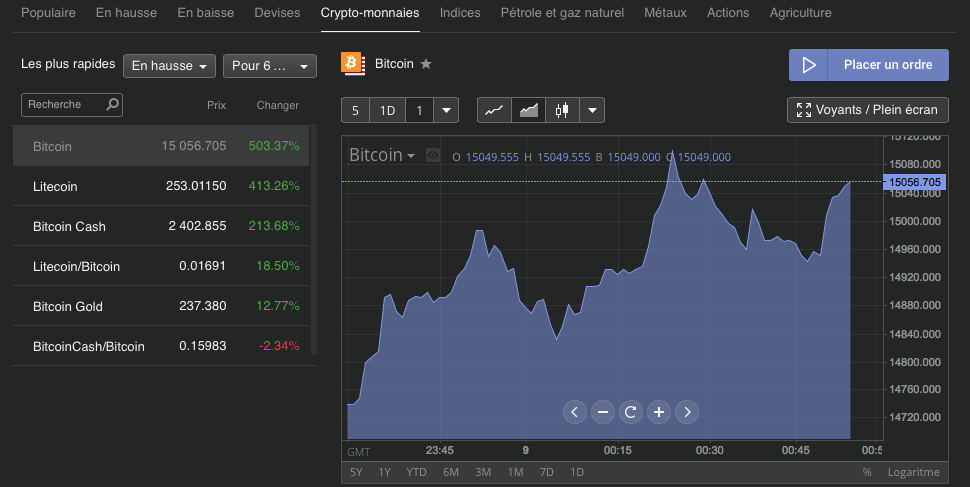Select the Bitcoin row in list

(161, 146)
